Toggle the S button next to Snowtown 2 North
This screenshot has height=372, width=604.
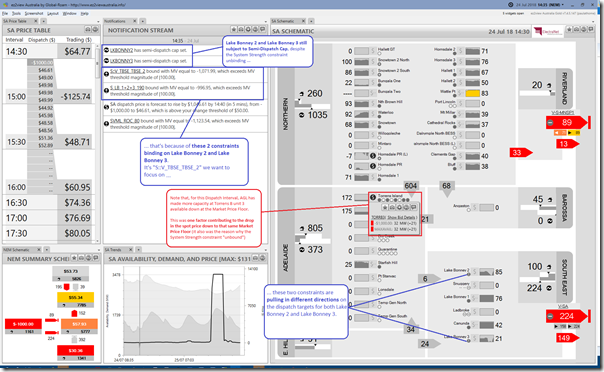[373, 62]
